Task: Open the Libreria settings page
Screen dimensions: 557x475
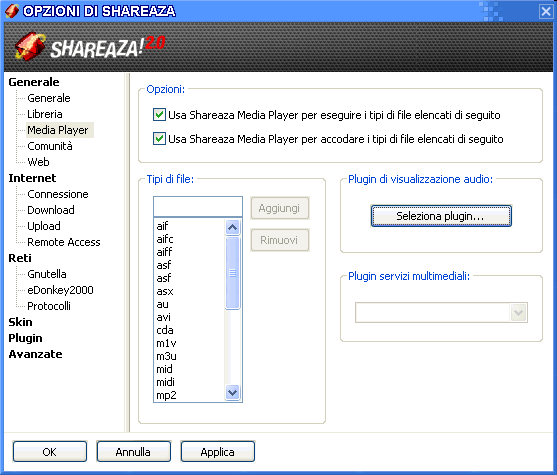Action: (x=45, y=114)
